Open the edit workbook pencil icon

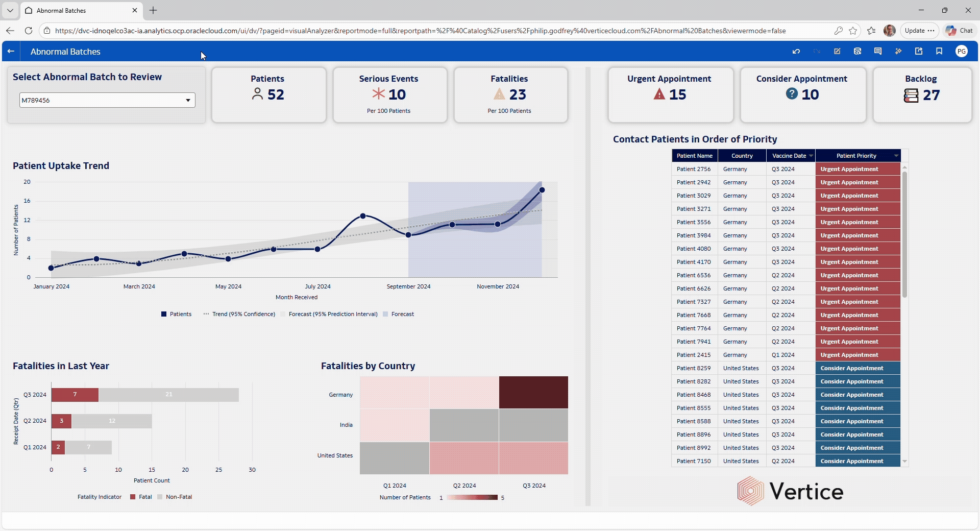coord(837,52)
